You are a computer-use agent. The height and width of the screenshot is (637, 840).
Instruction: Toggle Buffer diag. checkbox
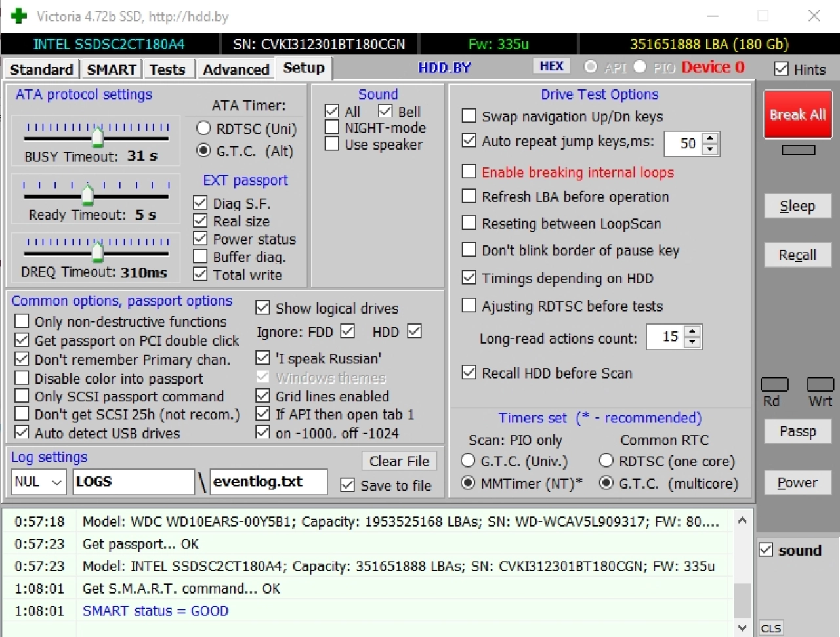(x=200, y=257)
